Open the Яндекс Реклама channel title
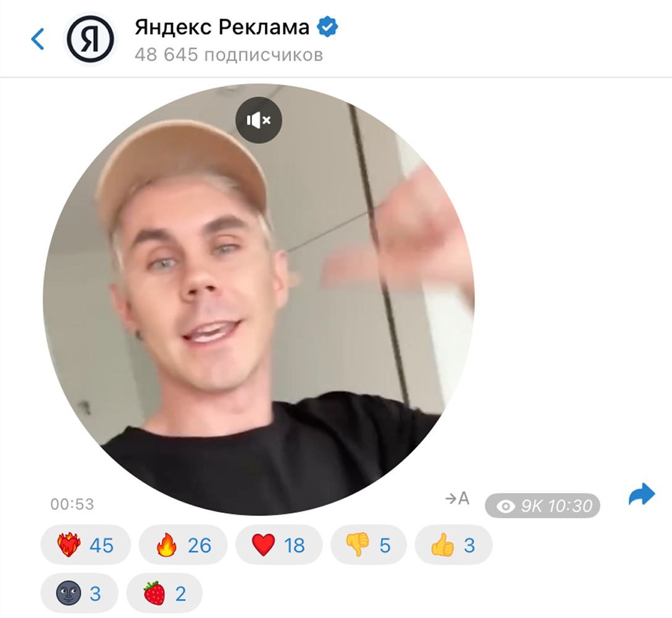The height and width of the screenshot is (618, 672). [x=222, y=27]
